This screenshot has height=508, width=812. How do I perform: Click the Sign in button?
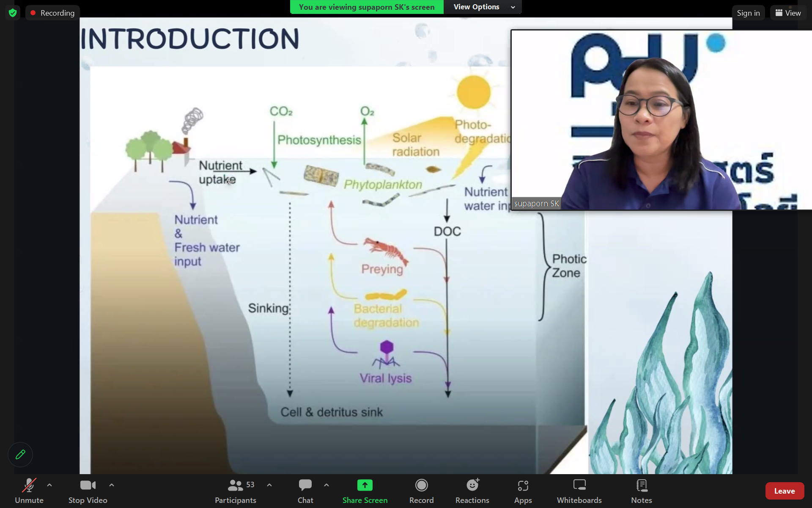748,13
